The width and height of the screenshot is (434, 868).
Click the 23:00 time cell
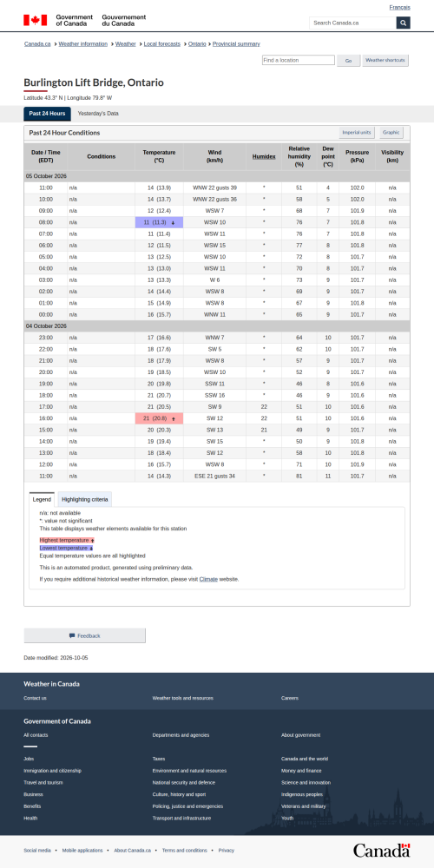[x=46, y=338]
